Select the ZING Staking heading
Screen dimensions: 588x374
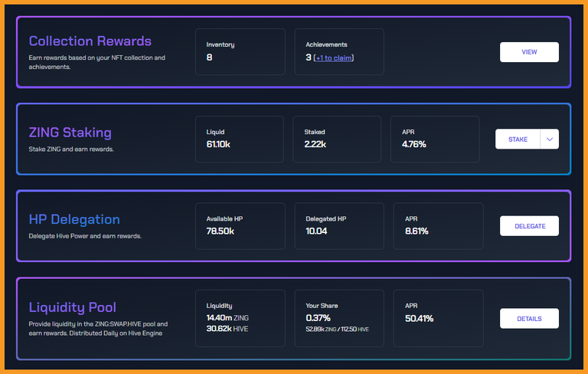70,133
